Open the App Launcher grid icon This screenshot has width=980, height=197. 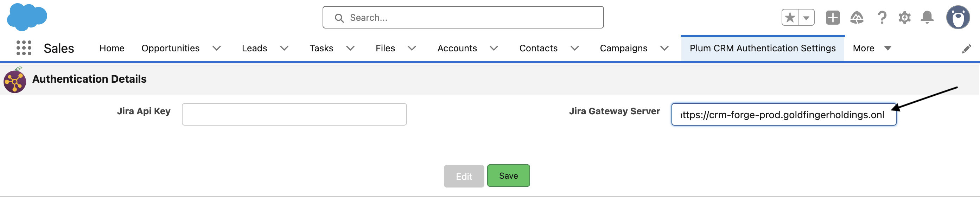tap(24, 48)
